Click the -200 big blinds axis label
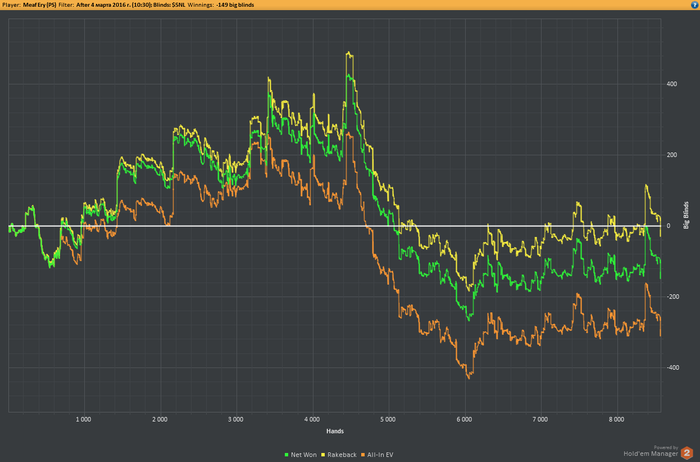The image size is (700, 462). (671, 297)
